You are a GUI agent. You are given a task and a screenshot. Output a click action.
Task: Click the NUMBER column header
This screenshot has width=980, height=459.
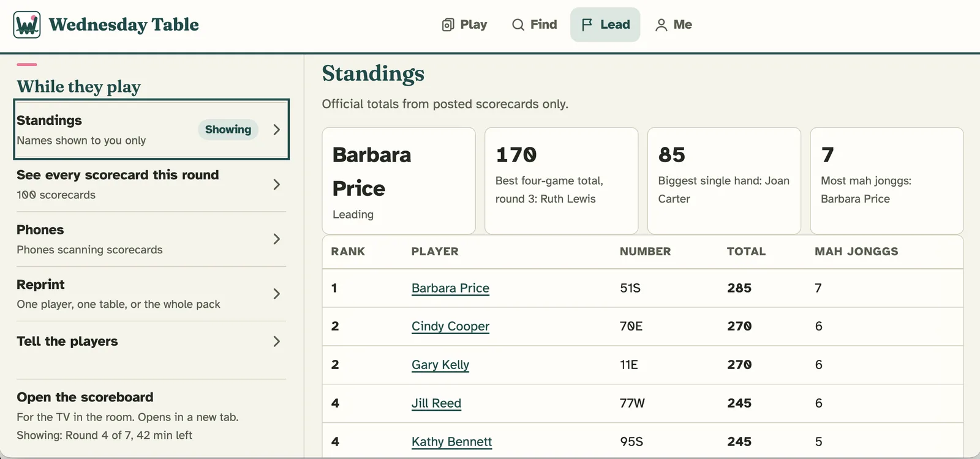645,252
